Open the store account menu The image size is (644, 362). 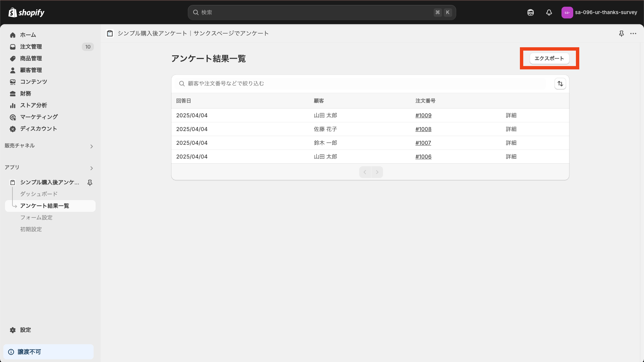(x=599, y=12)
